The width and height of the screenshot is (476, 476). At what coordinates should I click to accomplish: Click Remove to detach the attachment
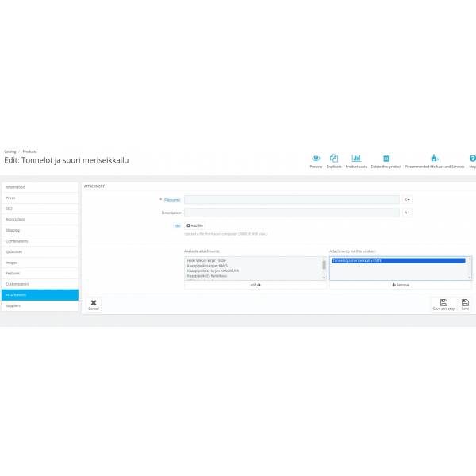click(401, 285)
